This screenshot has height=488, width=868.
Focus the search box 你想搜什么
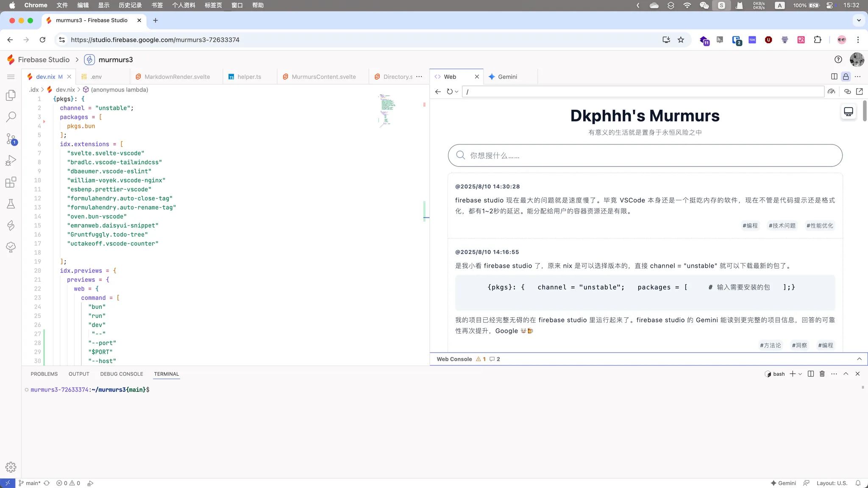(x=645, y=155)
